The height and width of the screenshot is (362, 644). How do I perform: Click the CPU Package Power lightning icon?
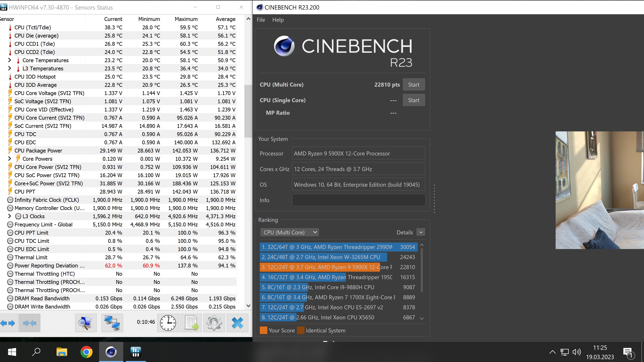(x=10, y=150)
